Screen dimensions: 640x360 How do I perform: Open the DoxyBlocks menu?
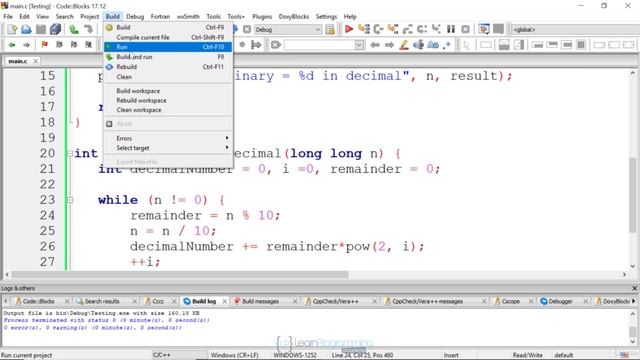[293, 16]
